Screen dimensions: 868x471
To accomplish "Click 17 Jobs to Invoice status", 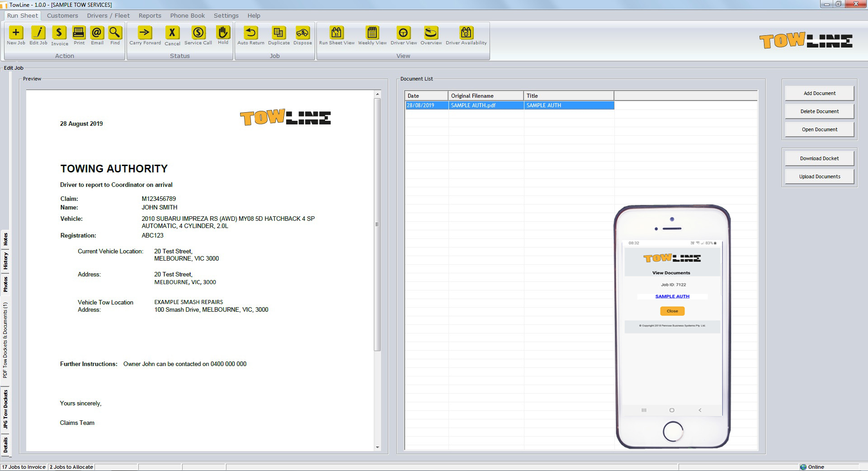I will point(24,467).
